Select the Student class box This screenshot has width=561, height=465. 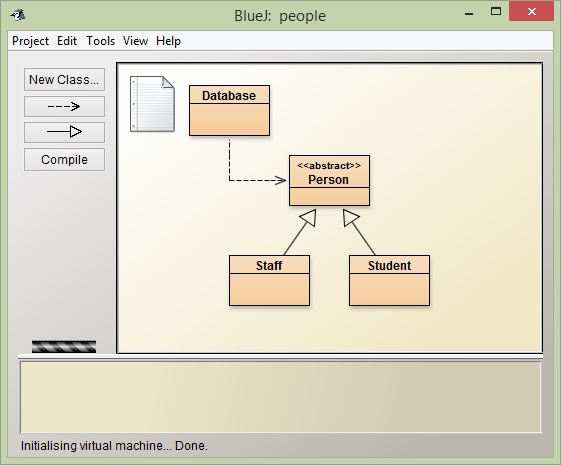pos(390,280)
